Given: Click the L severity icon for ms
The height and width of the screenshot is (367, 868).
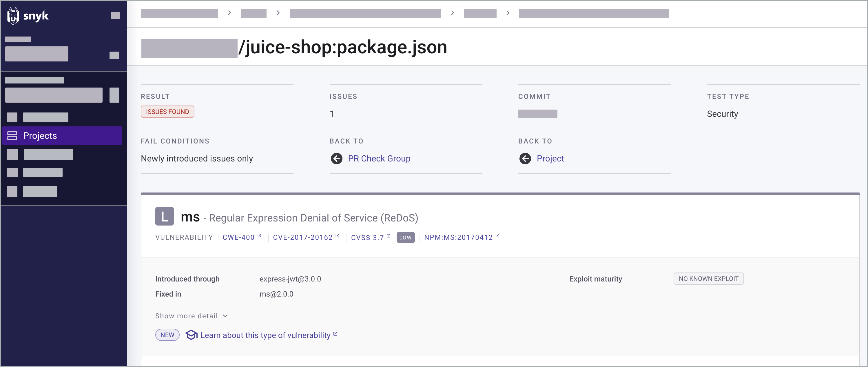Looking at the screenshot, I should (x=165, y=216).
